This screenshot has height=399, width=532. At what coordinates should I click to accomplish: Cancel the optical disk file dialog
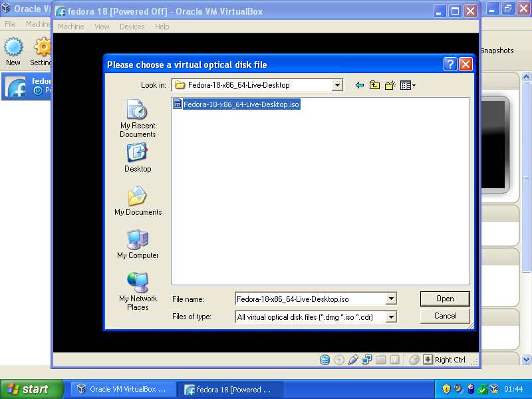pyautogui.click(x=445, y=316)
